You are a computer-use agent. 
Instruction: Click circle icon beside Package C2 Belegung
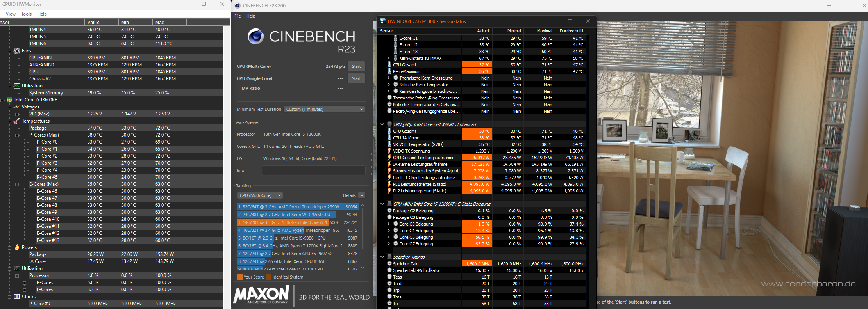[x=389, y=211]
